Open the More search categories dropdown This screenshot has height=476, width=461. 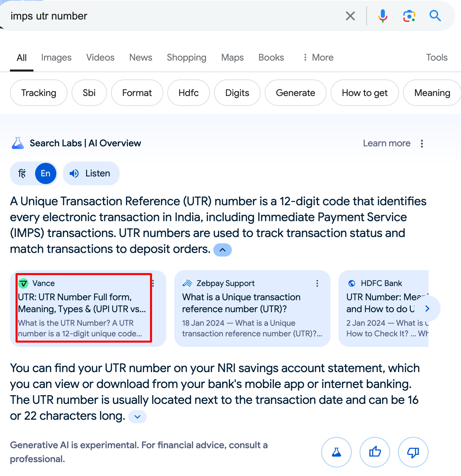(318, 58)
